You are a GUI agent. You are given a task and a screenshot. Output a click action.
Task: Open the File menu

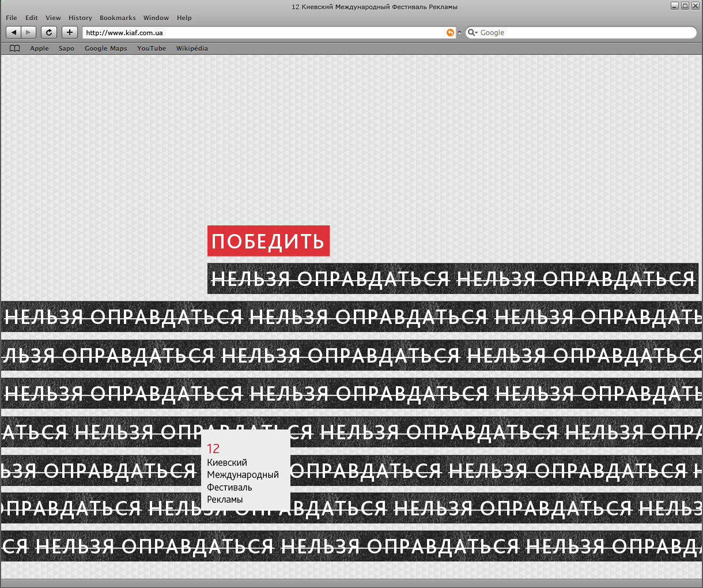point(12,18)
